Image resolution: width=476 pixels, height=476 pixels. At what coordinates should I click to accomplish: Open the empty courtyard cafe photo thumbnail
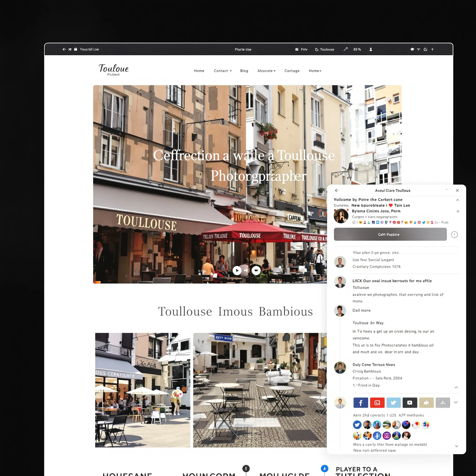(x=260, y=390)
